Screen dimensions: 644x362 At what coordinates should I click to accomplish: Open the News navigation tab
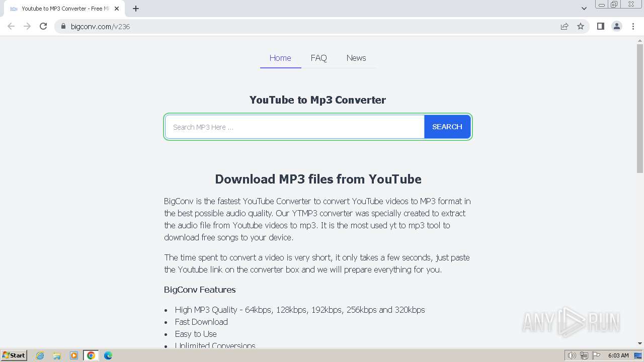click(356, 58)
